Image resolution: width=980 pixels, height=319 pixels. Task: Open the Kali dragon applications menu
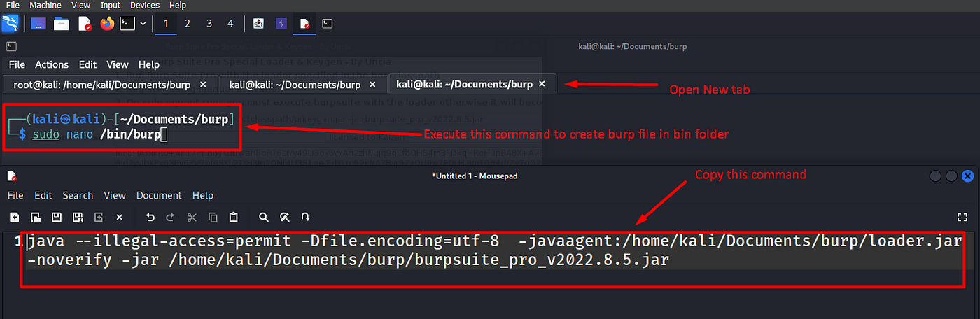click(x=10, y=24)
